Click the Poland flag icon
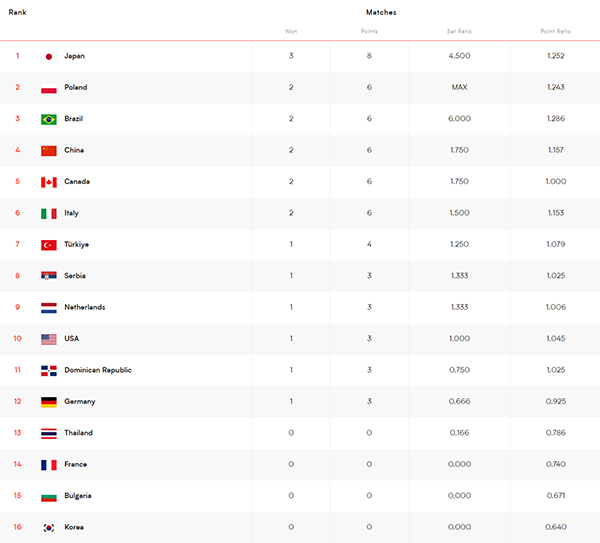Image resolution: width=600 pixels, height=543 pixels. point(49,88)
